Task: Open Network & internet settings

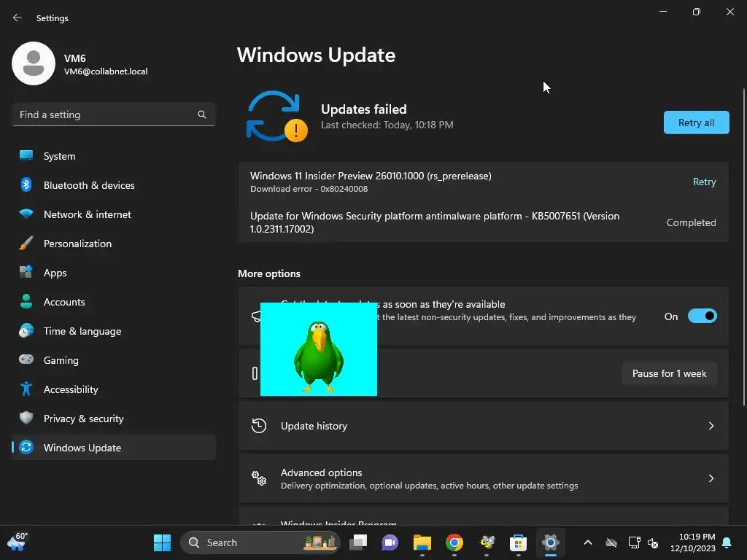Action: coord(114,214)
